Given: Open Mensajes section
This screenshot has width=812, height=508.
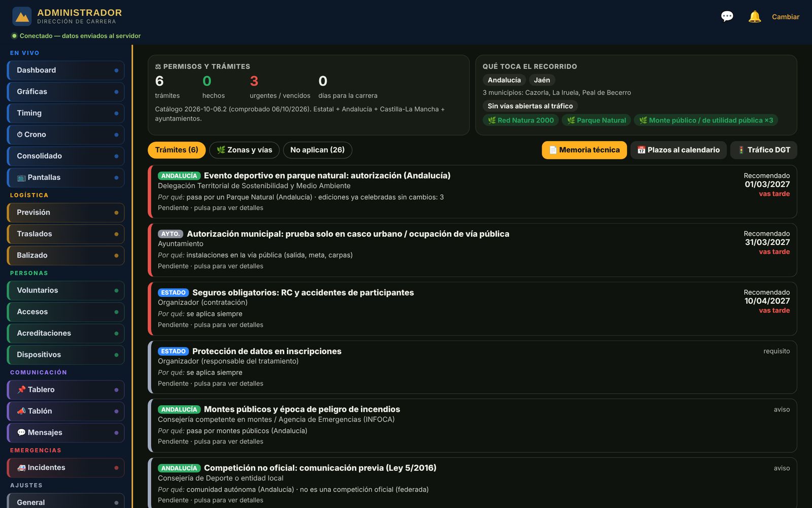Looking at the screenshot, I should click(x=65, y=433).
